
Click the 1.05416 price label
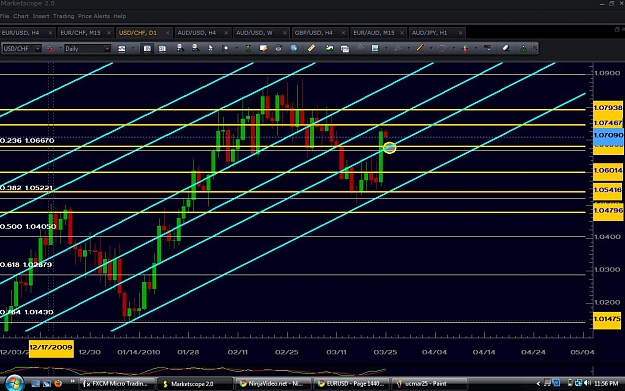608,190
